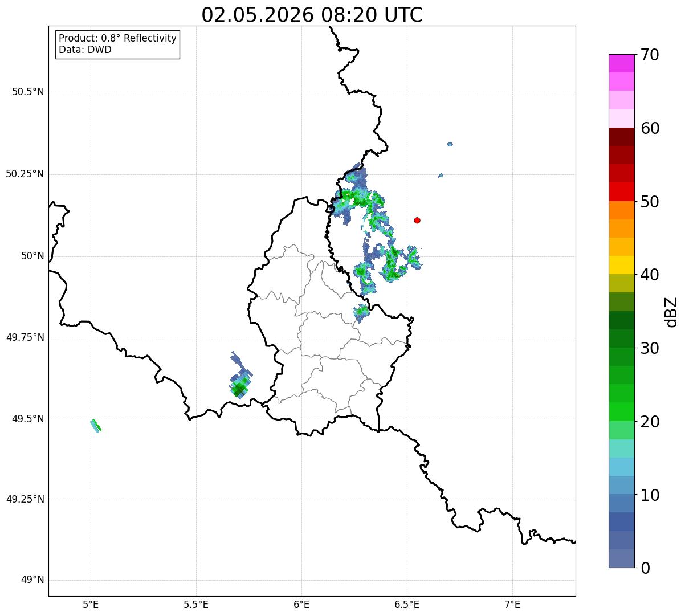The height and width of the screenshot is (616, 685).
Task: Click the dBZ colorbar axis label
Action: point(671,311)
